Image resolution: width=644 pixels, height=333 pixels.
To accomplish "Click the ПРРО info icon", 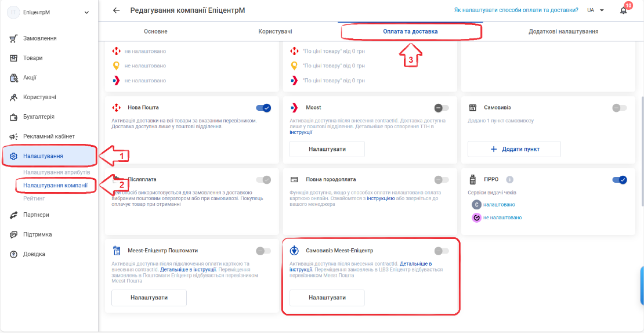I will [x=509, y=179].
